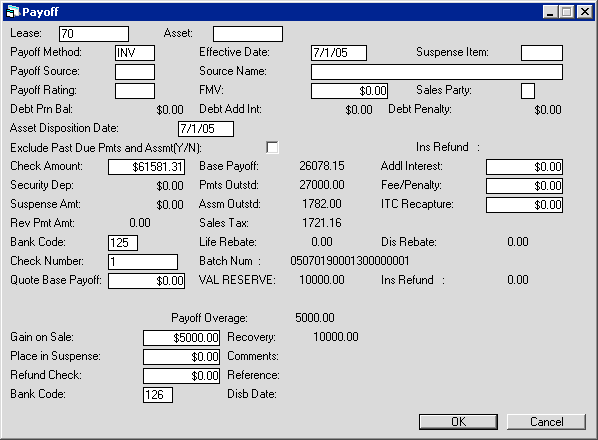Screen dimensions: 598x440
Task: Click the Addl Interest field
Action: [524, 167]
